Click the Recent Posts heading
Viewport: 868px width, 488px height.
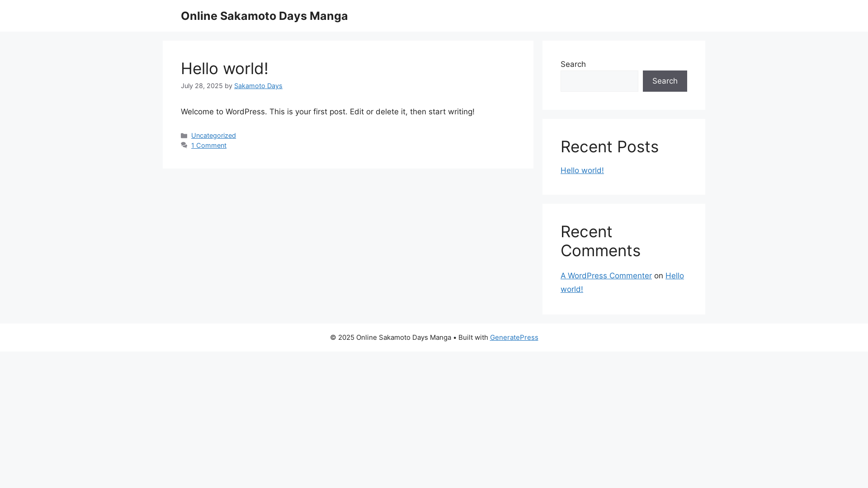609,147
